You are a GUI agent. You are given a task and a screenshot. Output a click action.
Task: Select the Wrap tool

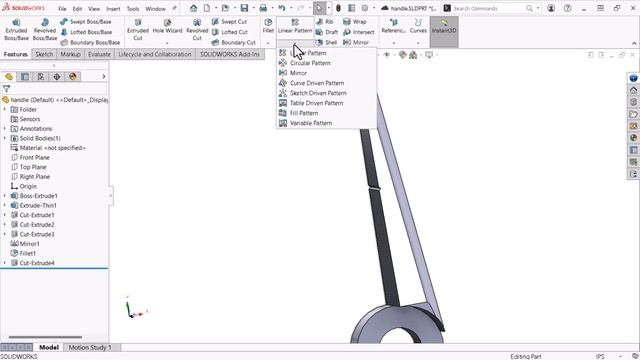point(355,22)
